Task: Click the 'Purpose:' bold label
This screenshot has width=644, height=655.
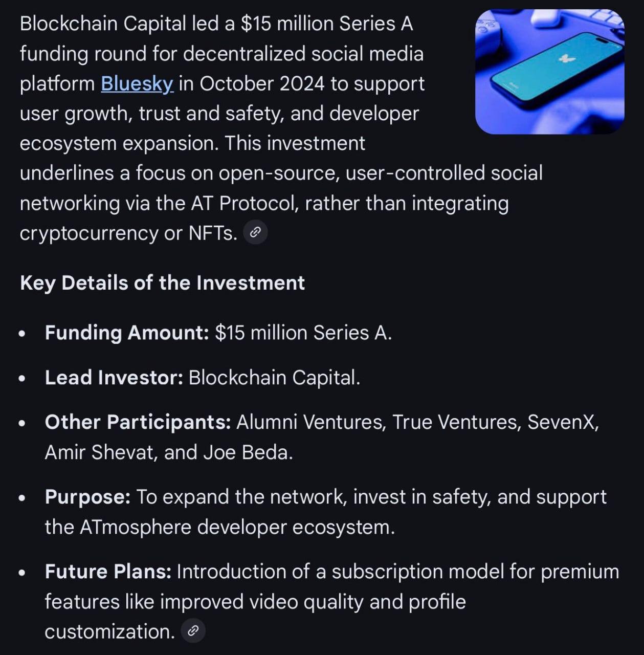Action: coord(87,497)
